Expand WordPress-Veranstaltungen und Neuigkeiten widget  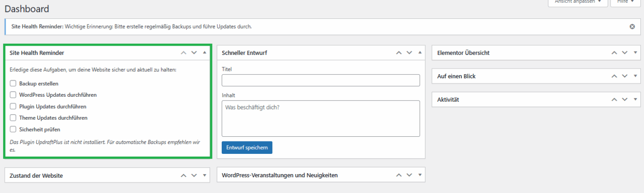pyautogui.click(x=420, y=175)
